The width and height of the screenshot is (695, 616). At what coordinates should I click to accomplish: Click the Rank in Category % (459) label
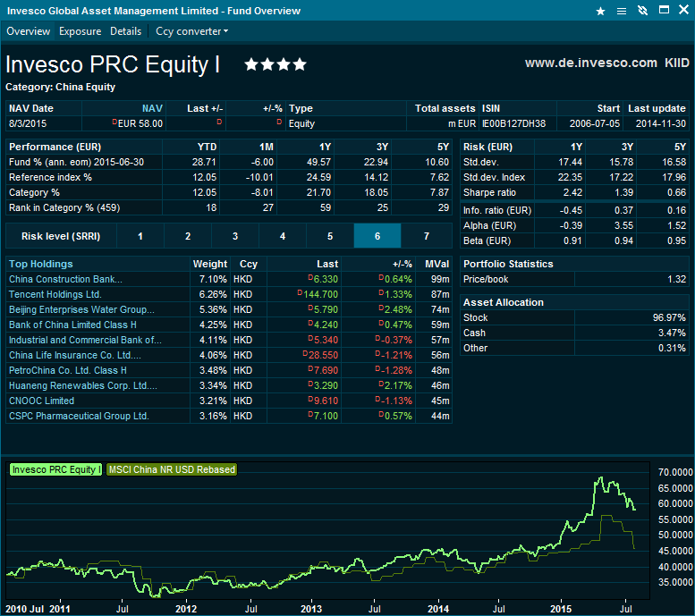[x=64, y=207]
